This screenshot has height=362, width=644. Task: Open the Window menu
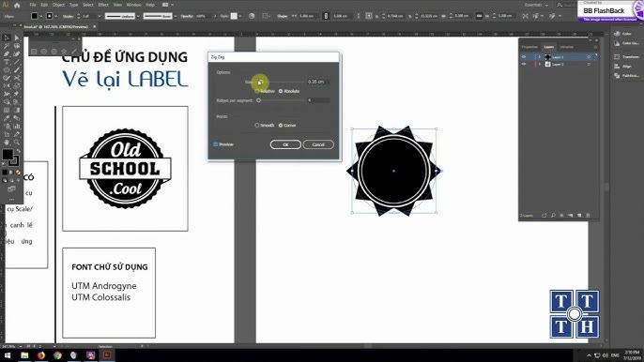point(133,5)
